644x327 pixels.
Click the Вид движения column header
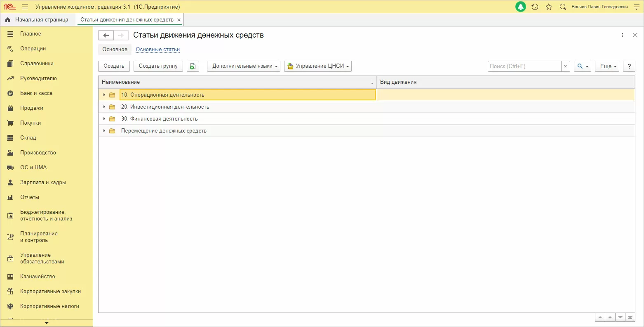506,82
